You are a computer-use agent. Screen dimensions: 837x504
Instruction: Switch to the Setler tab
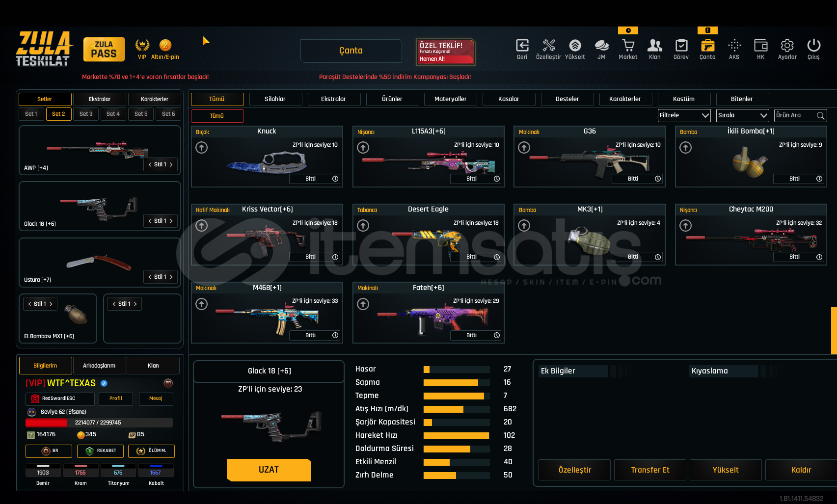pyautogui.click(x=45, y=99)
